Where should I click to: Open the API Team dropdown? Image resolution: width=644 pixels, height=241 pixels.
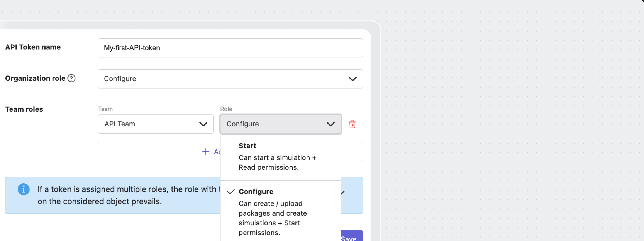156,124
